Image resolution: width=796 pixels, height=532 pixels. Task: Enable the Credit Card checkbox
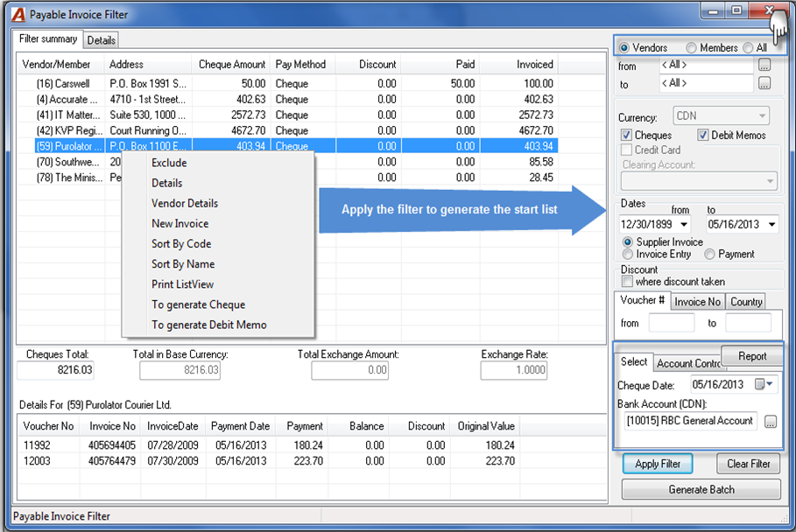point(626,150)
